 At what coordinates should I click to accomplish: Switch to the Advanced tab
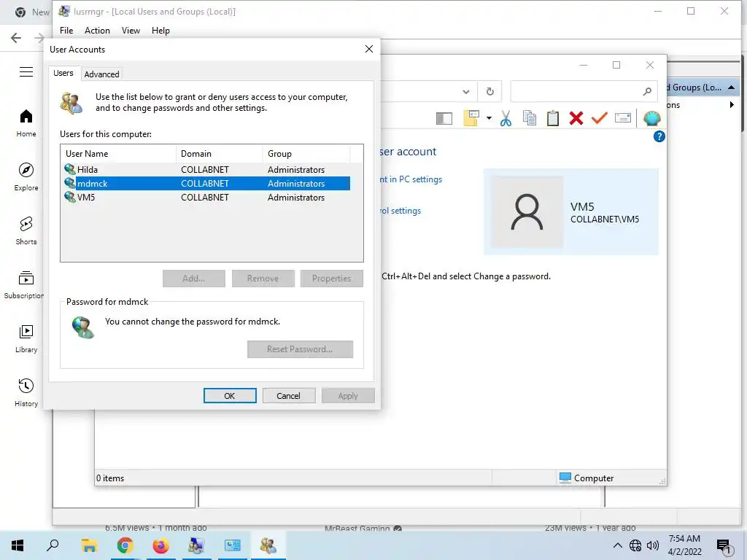[x=101, y=74]
